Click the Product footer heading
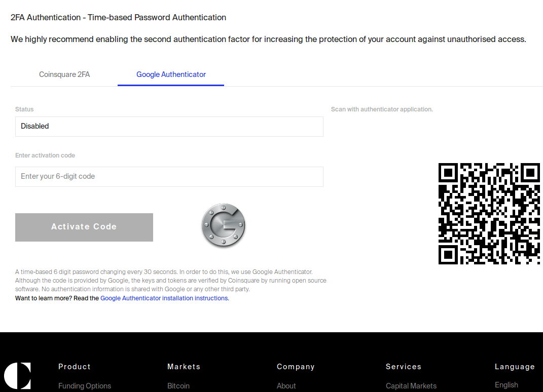This screenshot has height=392, width=543. coord(75,367)
